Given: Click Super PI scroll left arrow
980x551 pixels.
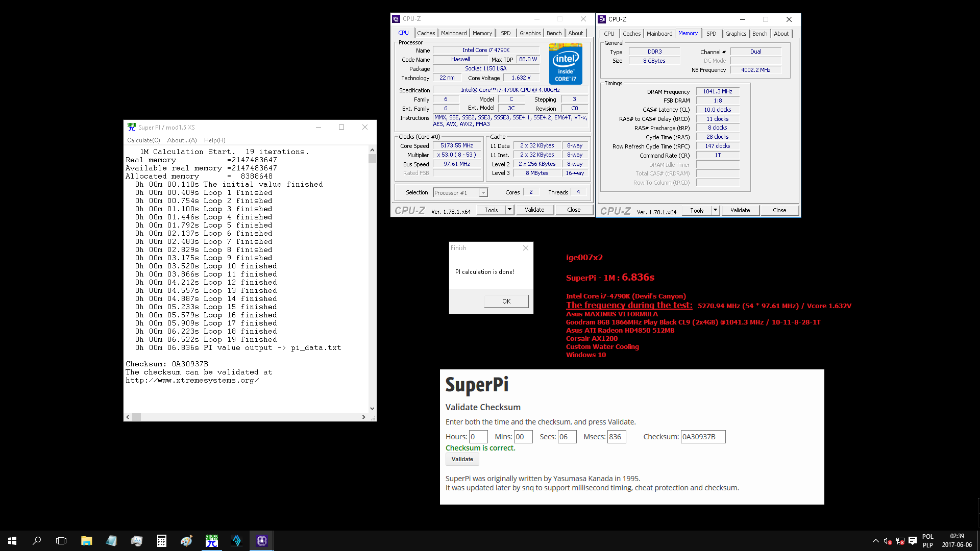Looking at the screenshot, I should click(x=128, y=417).
